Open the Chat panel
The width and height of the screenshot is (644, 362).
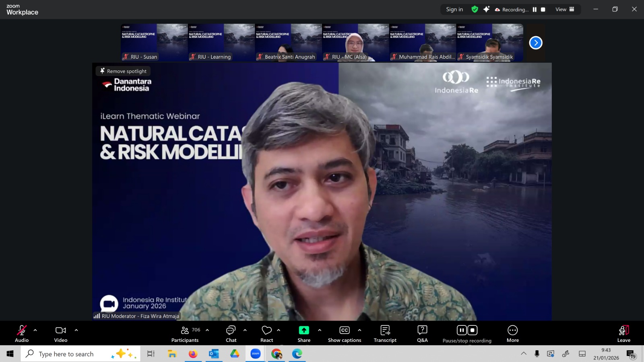231,333
